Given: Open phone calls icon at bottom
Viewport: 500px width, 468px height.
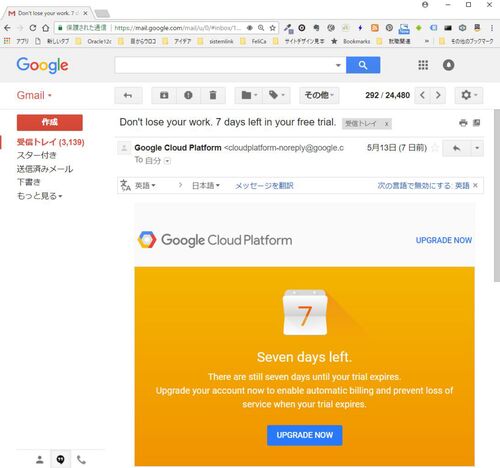Looking at the screenshot, I should pos(81,460).
